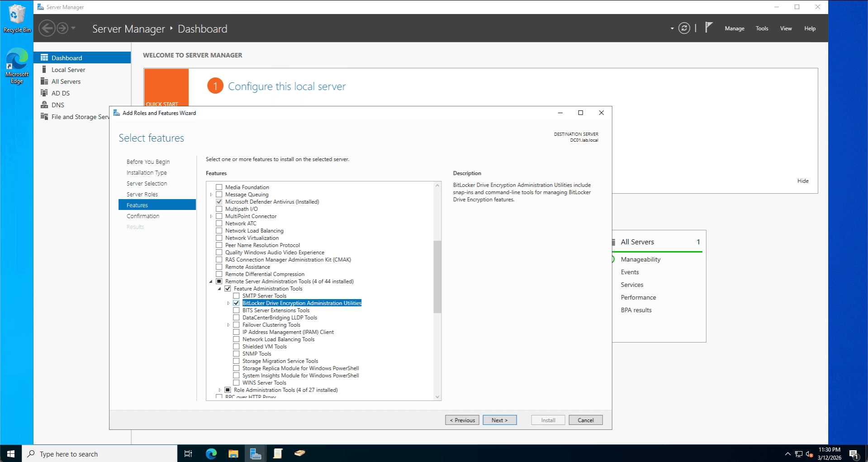The height and width of the screenshot is (462, 868).
Task: Expand Role Administration Tools node
Action: [x=220, y=390]
